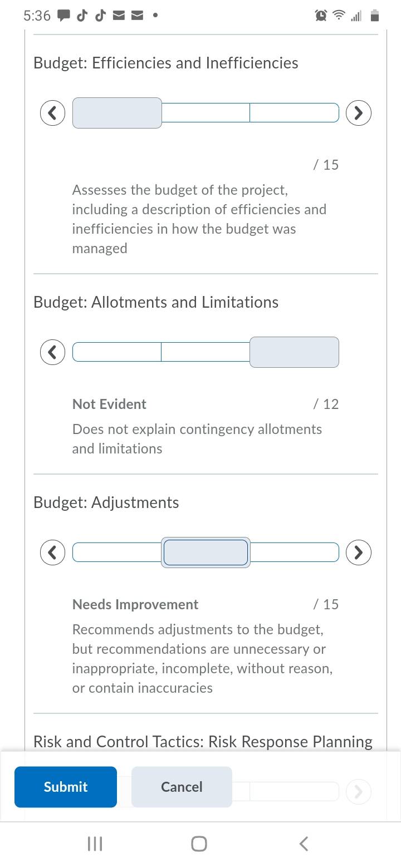
Task: Cancel the rubric evaluation
Action: tap(182, 787)
